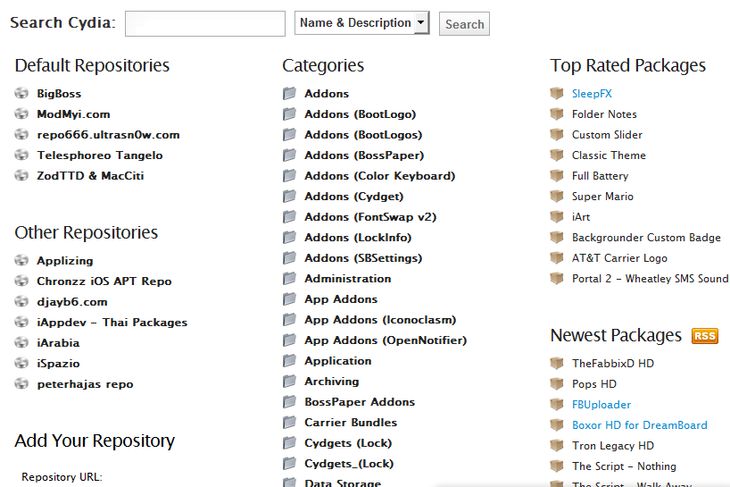
Task: Open the Addons (FontSwap v2) category
Action: (370, 217)
